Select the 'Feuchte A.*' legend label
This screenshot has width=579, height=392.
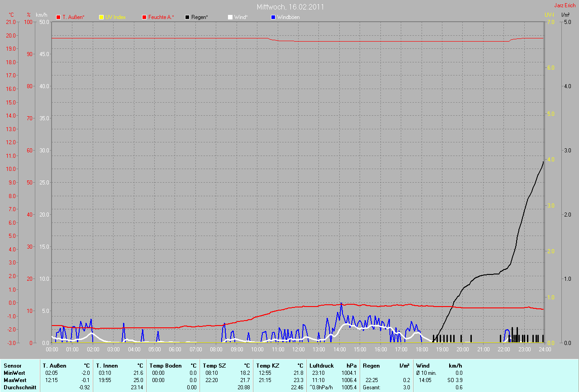(x=161, y=17)
